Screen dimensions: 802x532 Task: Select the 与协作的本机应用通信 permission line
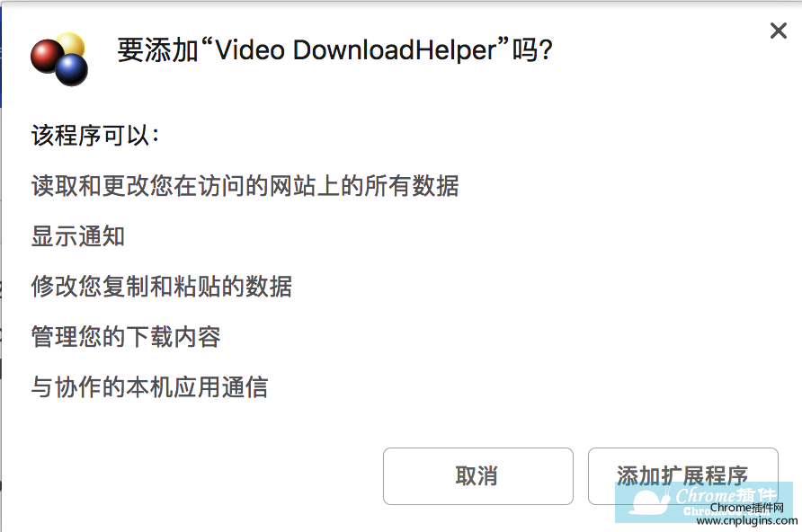click(x=149, y=386)
